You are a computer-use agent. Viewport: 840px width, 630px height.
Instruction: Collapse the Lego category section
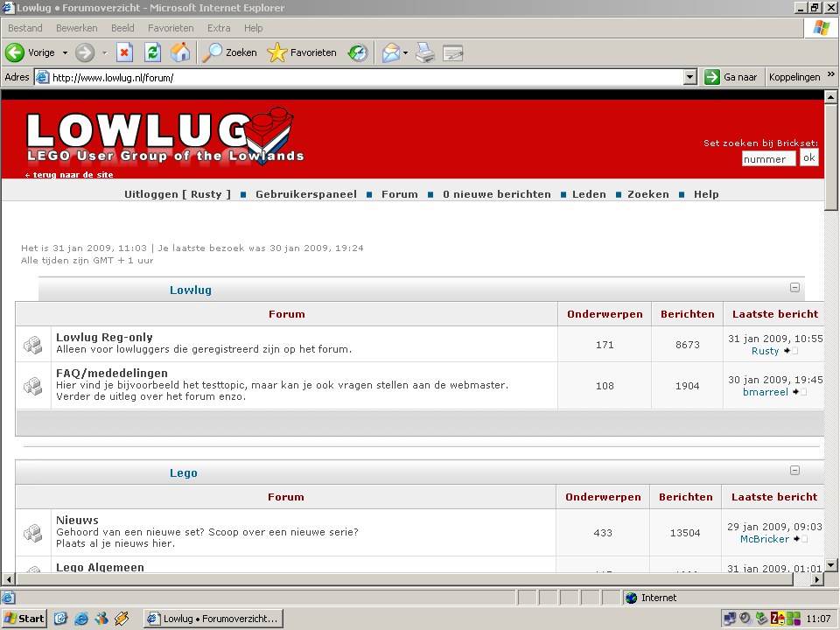pos(795,471)
